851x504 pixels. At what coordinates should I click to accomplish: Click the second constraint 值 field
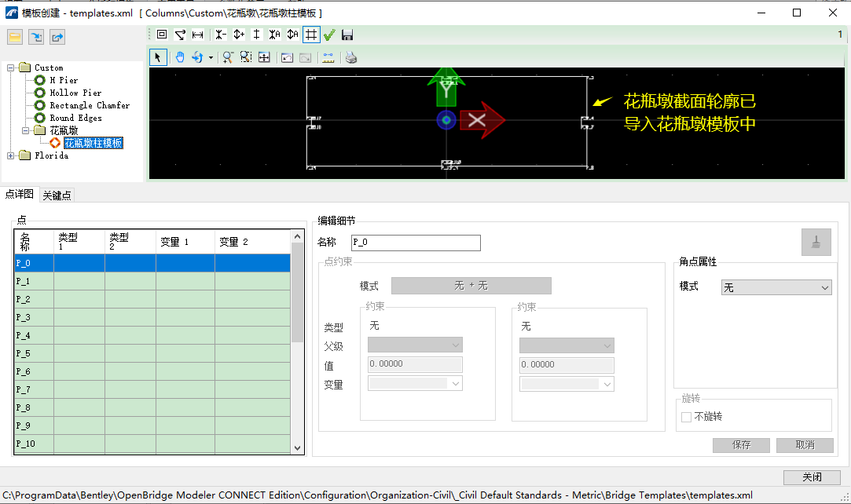click(x=567, y=364)
